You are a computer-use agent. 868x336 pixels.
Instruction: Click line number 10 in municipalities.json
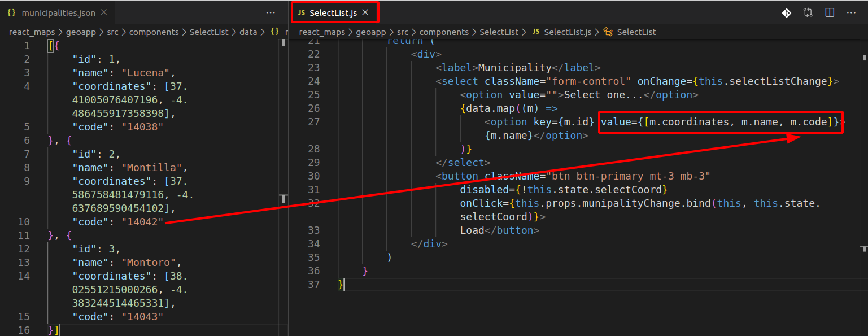24,222
